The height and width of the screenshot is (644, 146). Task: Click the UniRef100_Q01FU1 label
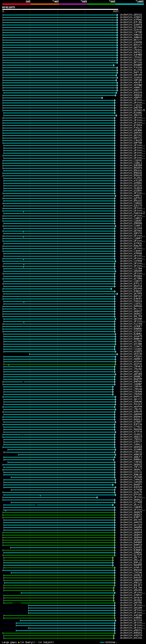coord(131,364)
